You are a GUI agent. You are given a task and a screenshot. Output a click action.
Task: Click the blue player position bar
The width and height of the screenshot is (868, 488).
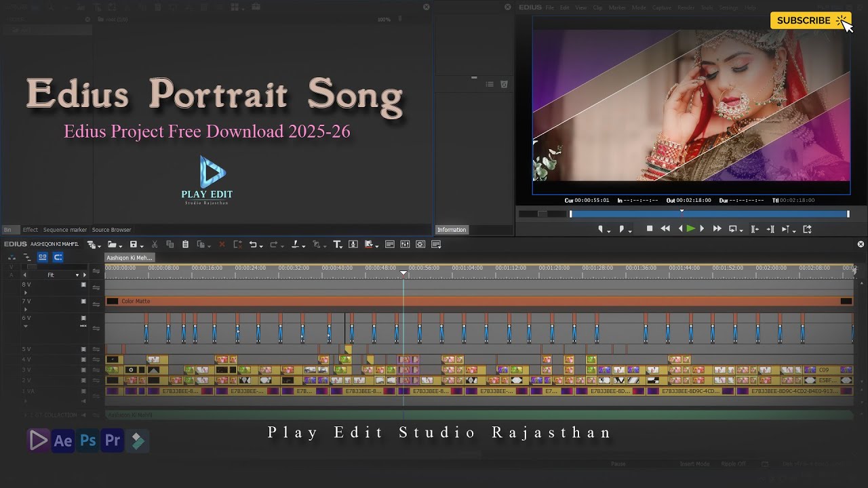click(x=709, y=214)
